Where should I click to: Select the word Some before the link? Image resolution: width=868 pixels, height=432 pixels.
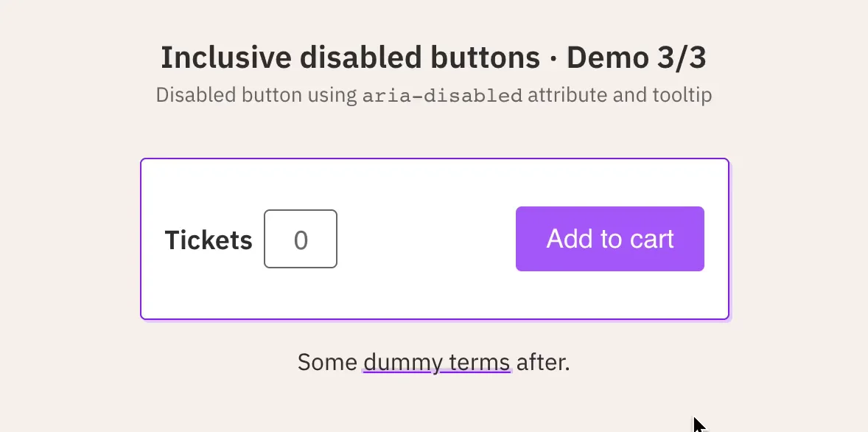327,362
